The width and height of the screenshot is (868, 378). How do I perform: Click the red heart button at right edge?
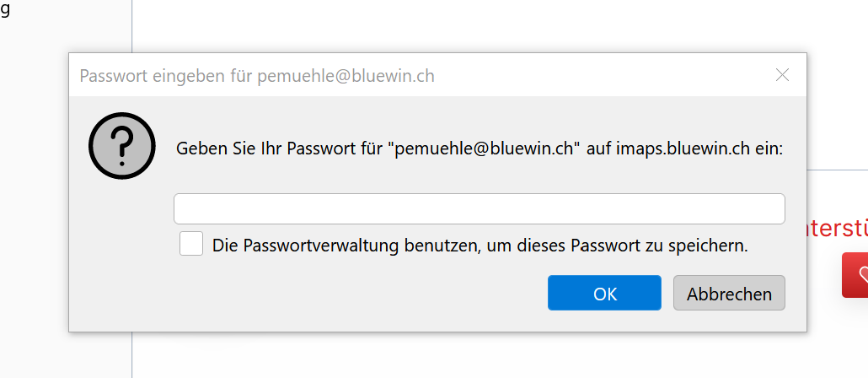pyautogui.click(x=856, y=275)
